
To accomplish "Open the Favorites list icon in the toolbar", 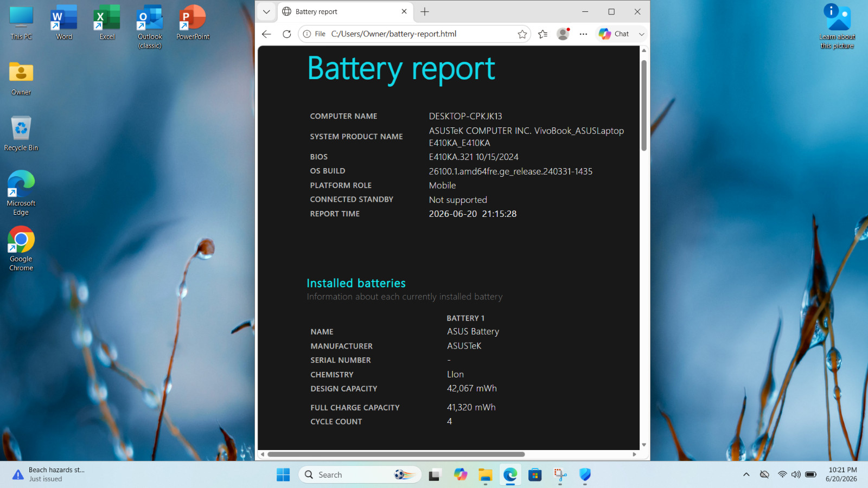I will [x=543, y=34].
